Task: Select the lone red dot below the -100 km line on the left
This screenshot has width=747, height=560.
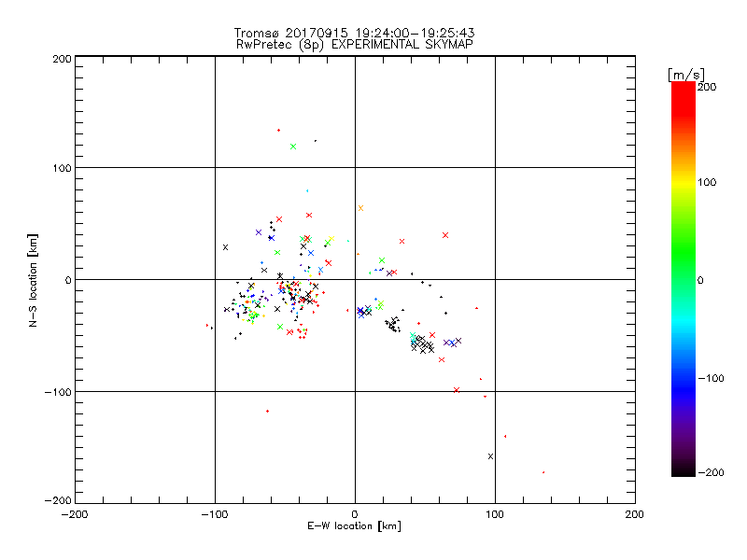Action: (x=267, y=411)
